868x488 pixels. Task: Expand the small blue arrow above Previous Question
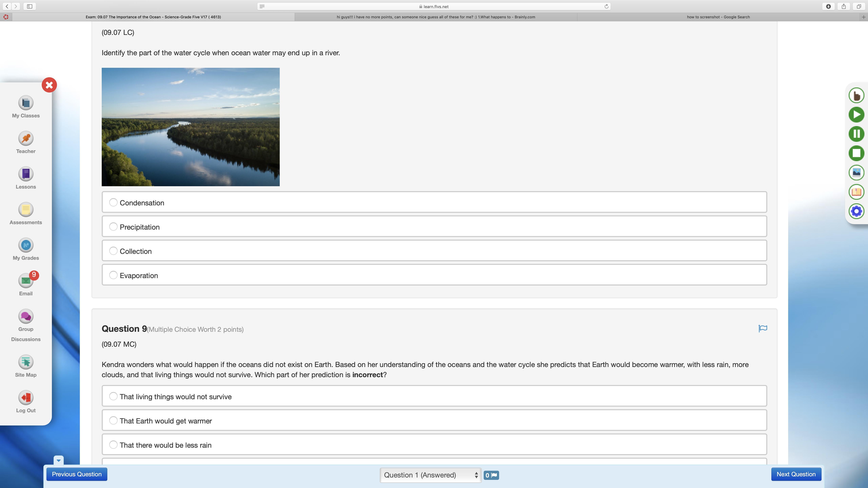[x=58, y=460]
